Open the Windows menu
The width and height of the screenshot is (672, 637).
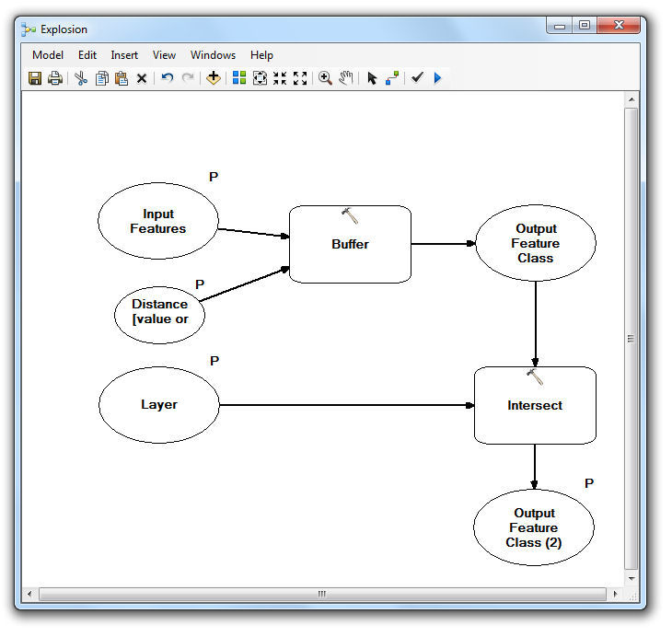point(213,55)
